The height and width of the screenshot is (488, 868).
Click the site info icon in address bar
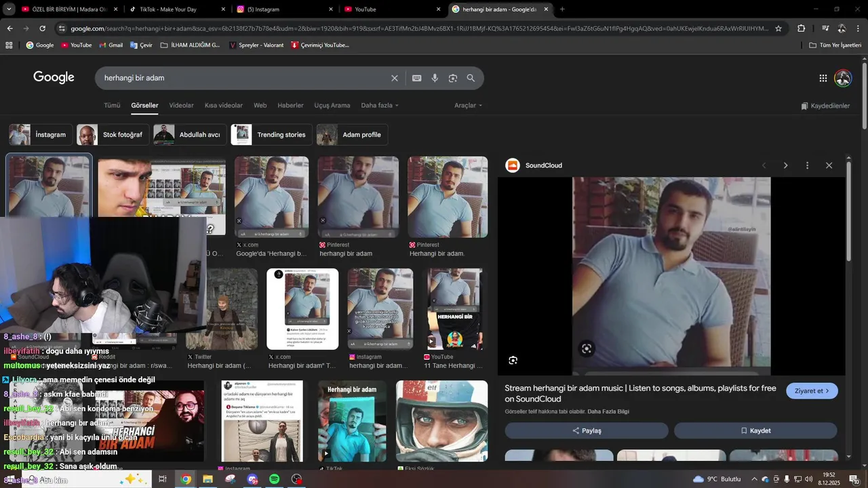[62, 28]
